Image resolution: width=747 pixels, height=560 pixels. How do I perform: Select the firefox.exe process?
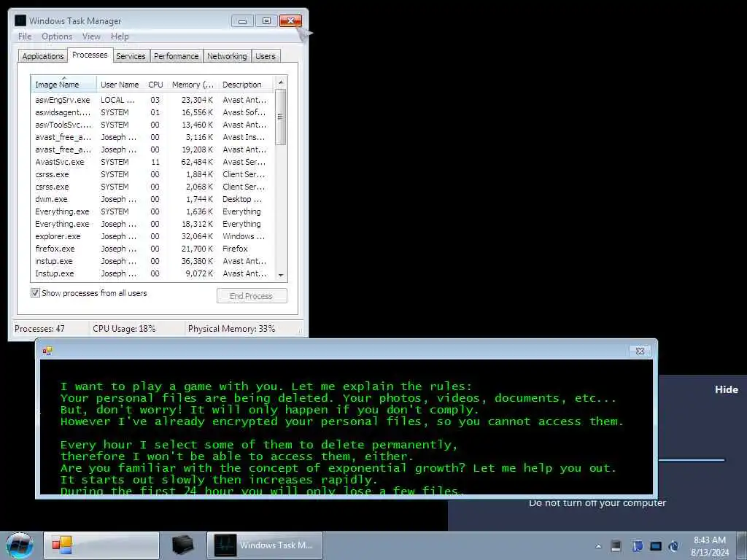[152, 249]
